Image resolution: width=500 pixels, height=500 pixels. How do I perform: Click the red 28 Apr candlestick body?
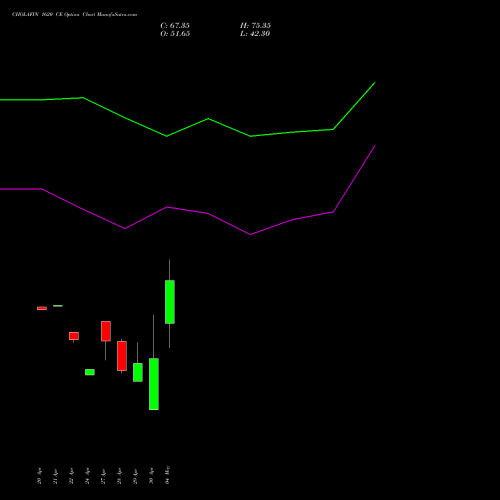[122, 356]
